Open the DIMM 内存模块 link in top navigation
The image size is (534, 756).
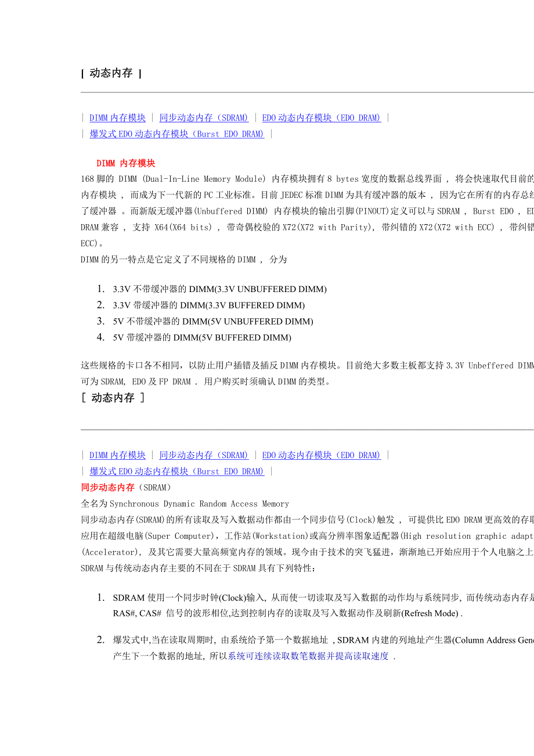tap(117, 117)
